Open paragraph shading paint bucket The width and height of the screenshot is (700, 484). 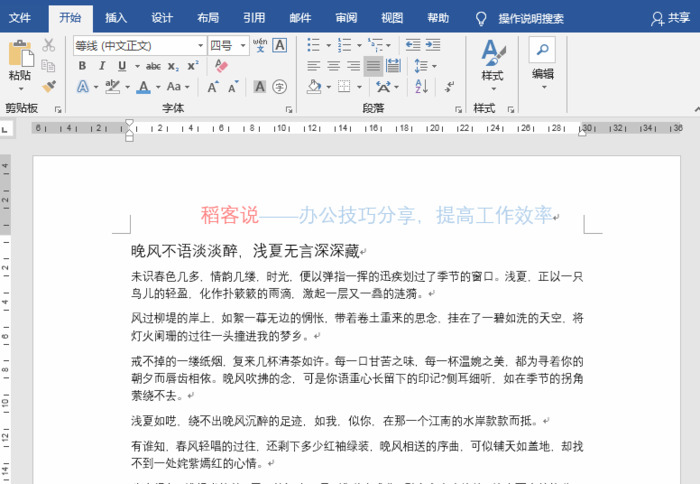(x=314, y=87)
